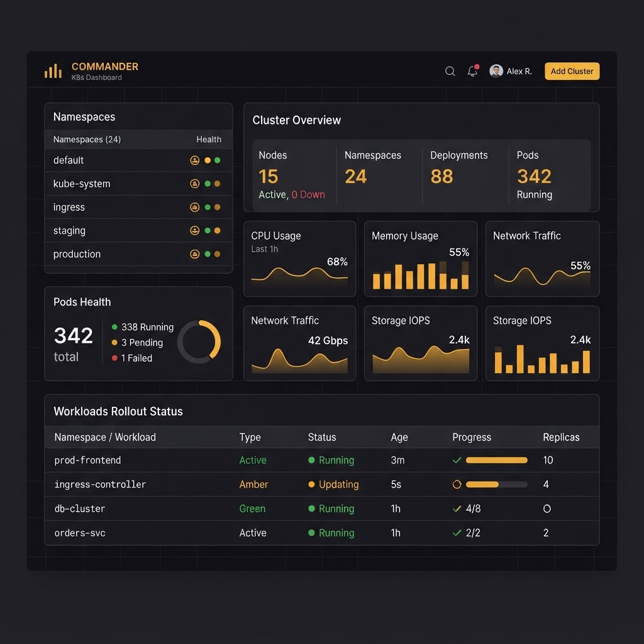Open the Deployments 88 stat
The width and height of the screenshot is (644, 644).
coord(465,175)
